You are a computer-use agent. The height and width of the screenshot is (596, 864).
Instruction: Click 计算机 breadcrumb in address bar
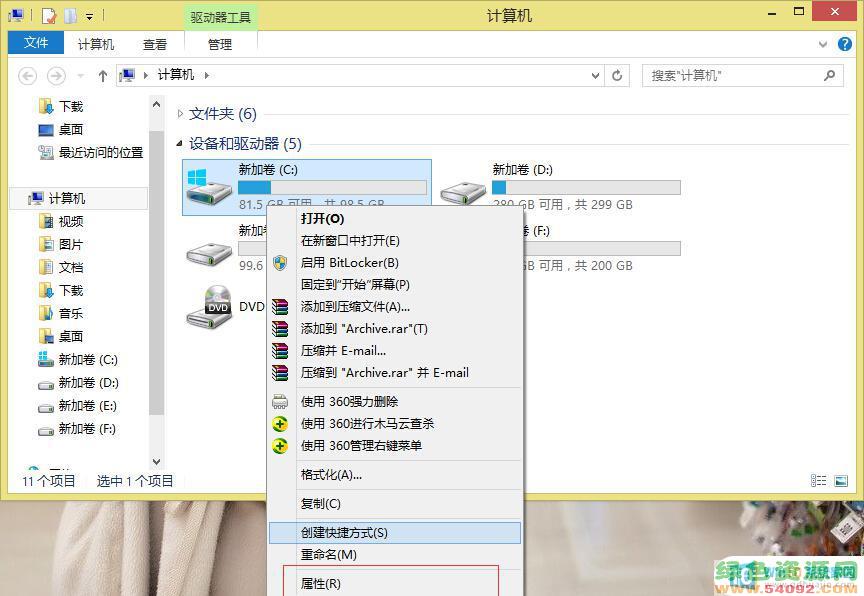176,75
